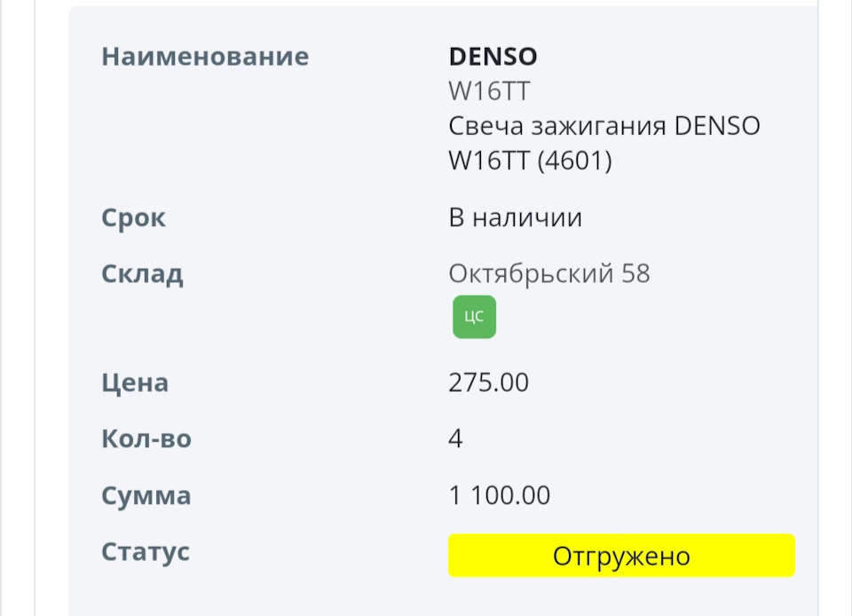
Task: Click the green ЦС warehouse badge
Action: point(474,317)
